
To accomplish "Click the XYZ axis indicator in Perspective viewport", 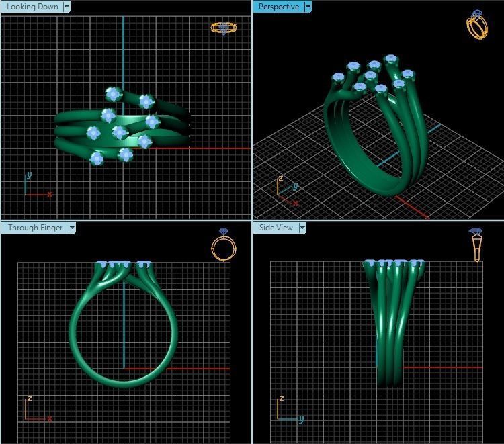I will 287,191.
